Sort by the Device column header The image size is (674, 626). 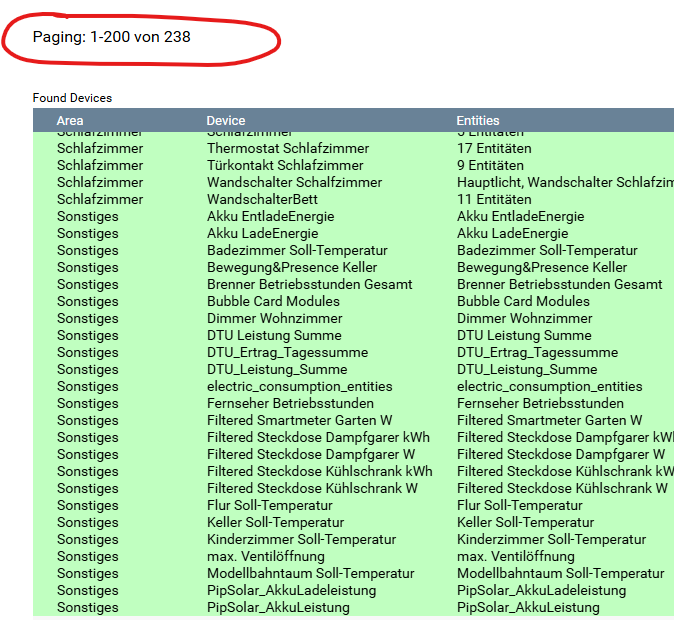point(226,121)
